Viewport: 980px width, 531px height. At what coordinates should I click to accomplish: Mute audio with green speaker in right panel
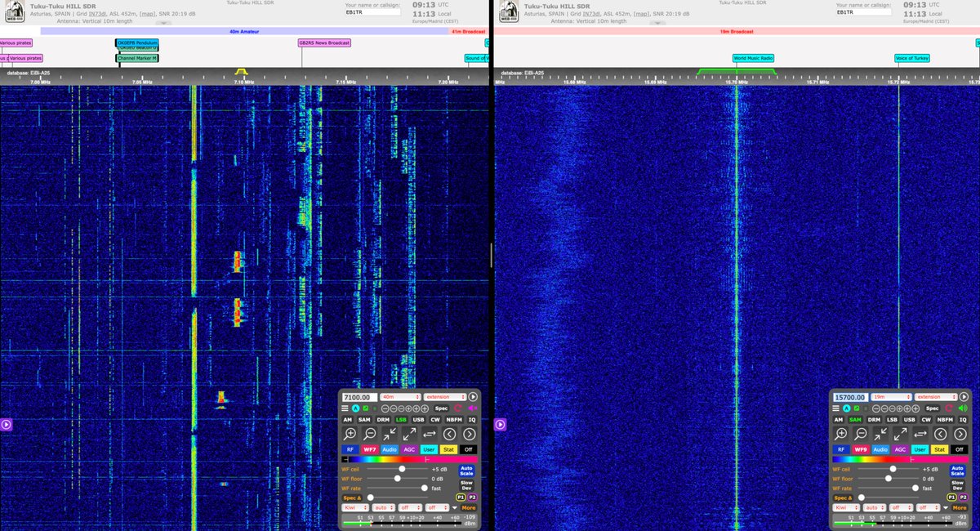coord(963,408)
